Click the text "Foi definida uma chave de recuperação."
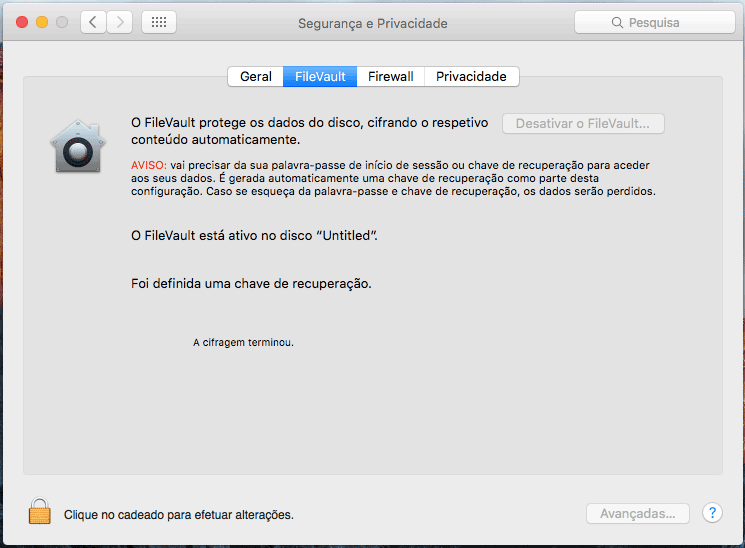 click(251, 284)
